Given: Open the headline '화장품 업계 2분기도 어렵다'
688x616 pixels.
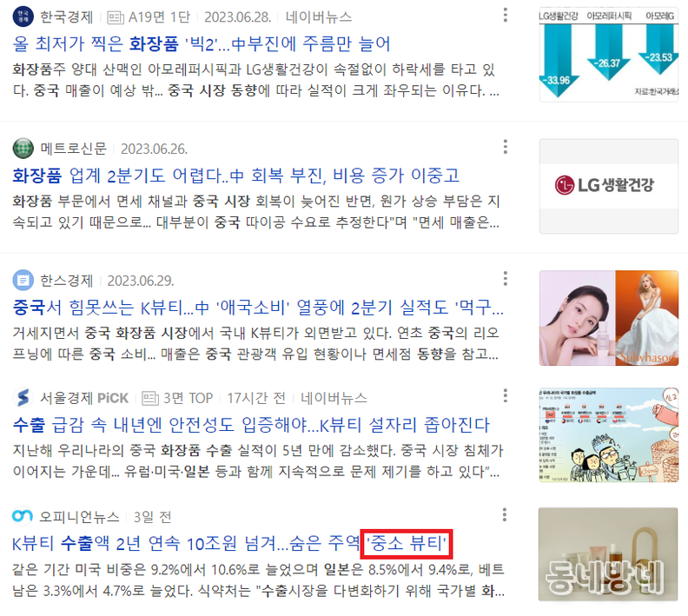Looking at the screenshot, I should pos(236,176).
